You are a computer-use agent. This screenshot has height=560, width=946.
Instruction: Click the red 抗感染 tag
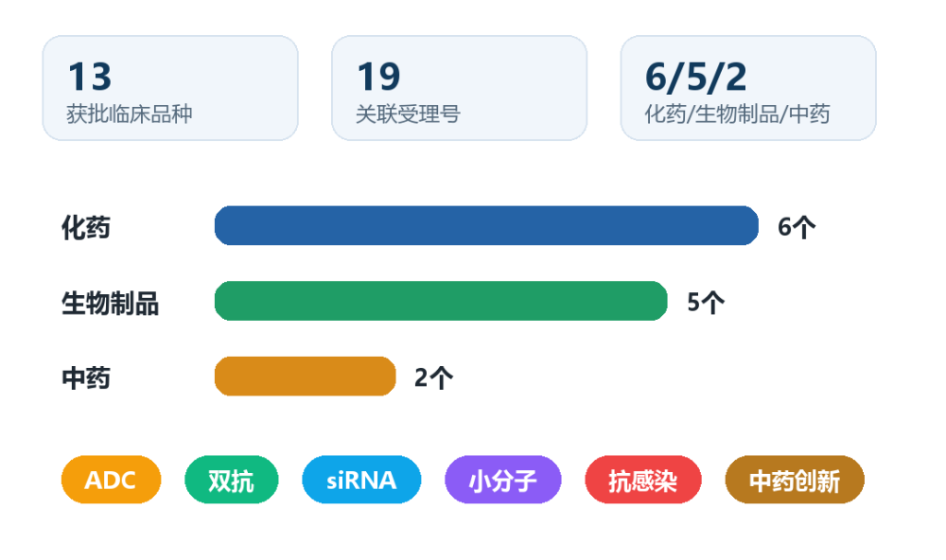tap(642, 480)
